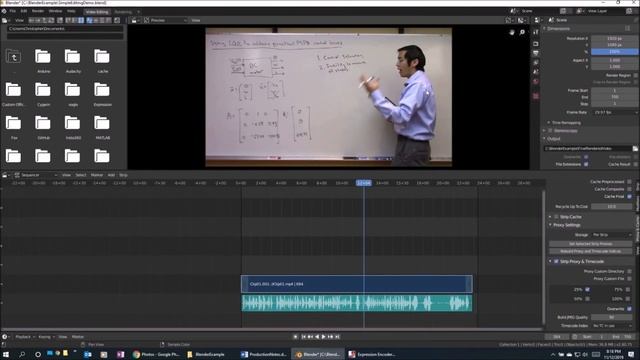The height and width of the screenshot is (360, 640).
Task: Open the Frame Rate dropdown
Action: pyautogui.click(x=614, y=112)
